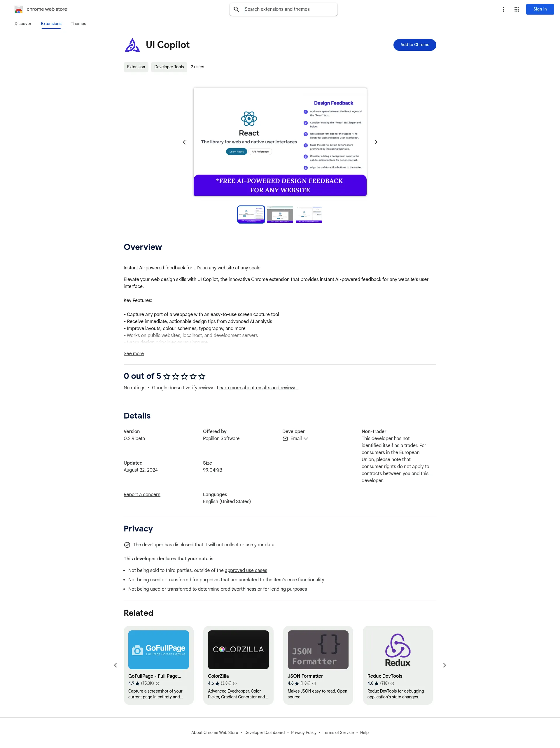This screenshot has height=748, width=560.
Task: Click the UI Copilot extension icon
Action: point(132,45)
